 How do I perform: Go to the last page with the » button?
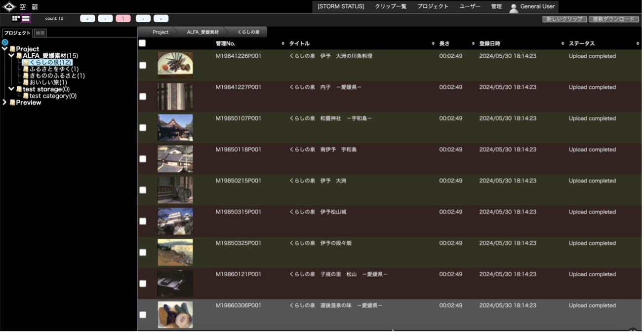[x=161, y=19]
